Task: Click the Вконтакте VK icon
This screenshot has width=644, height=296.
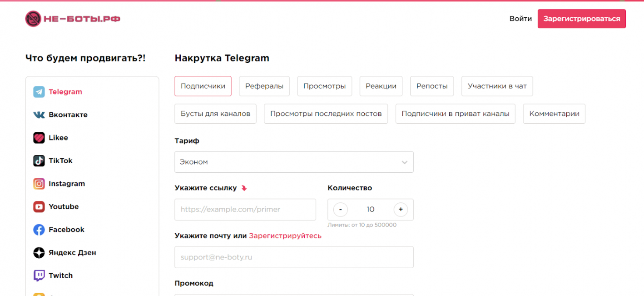Action: point(39,115)
